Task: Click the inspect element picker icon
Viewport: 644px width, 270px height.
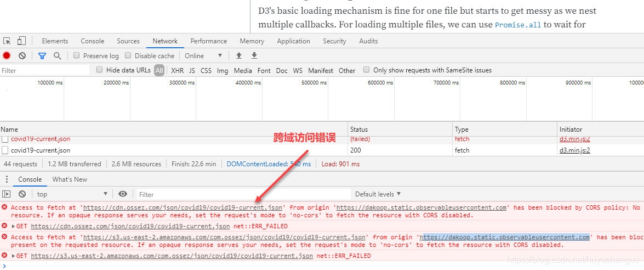Action: (x=7, y=41)
